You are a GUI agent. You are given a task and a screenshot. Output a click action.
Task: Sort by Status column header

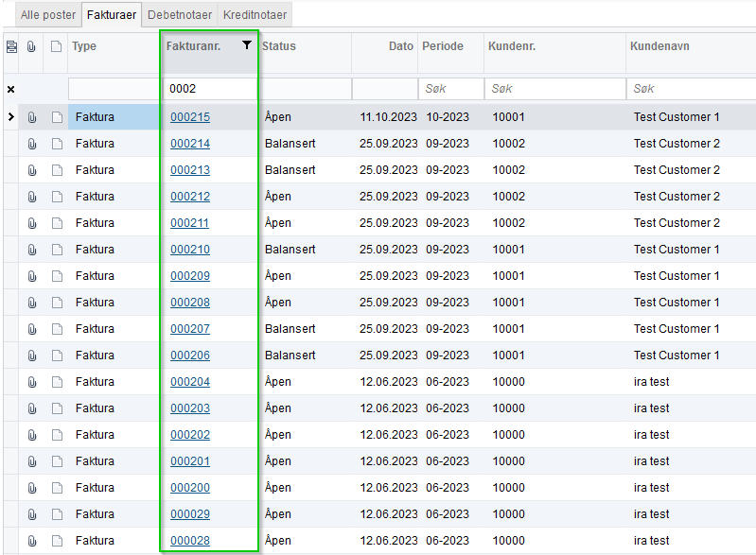(x=279, y=46)
